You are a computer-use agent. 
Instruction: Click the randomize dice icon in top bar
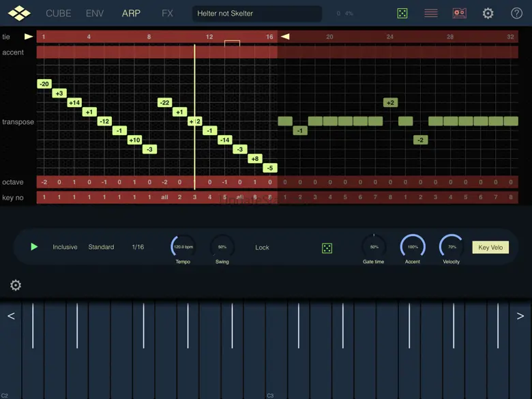[x=402, y=13]
